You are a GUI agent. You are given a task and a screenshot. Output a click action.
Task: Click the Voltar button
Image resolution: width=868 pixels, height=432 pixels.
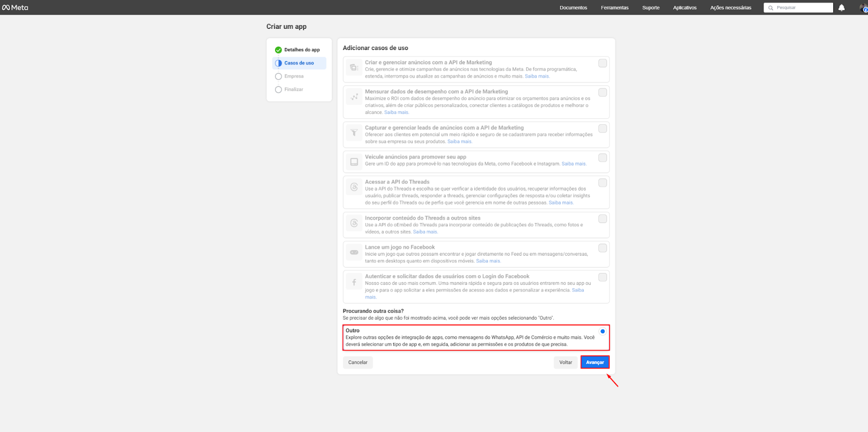pyautogui.click(x=565, y=363)
